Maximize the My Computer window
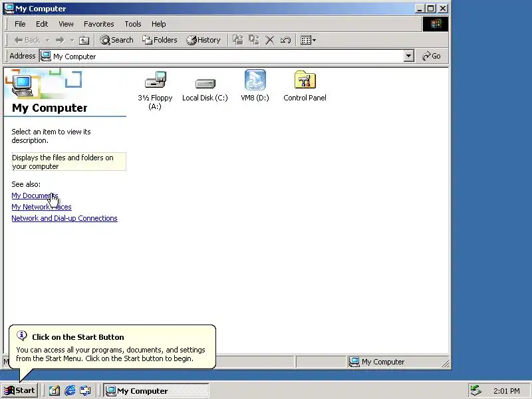This screenshot has width=532, height=399. click(430, 9)
